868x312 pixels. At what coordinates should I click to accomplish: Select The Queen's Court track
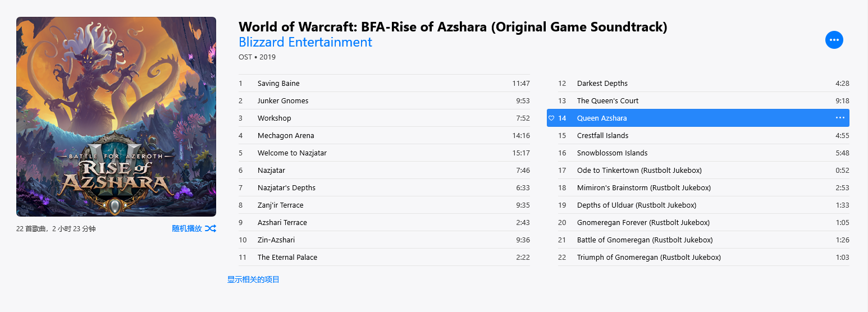pos(607,101)
